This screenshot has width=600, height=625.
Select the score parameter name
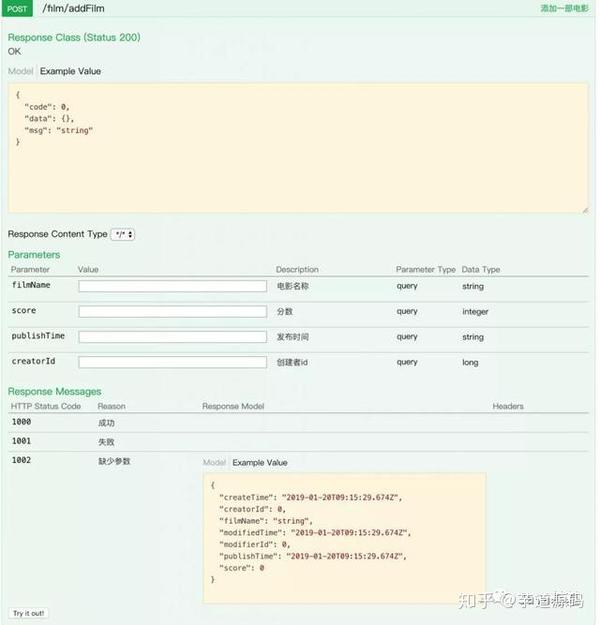click(24, 311)
